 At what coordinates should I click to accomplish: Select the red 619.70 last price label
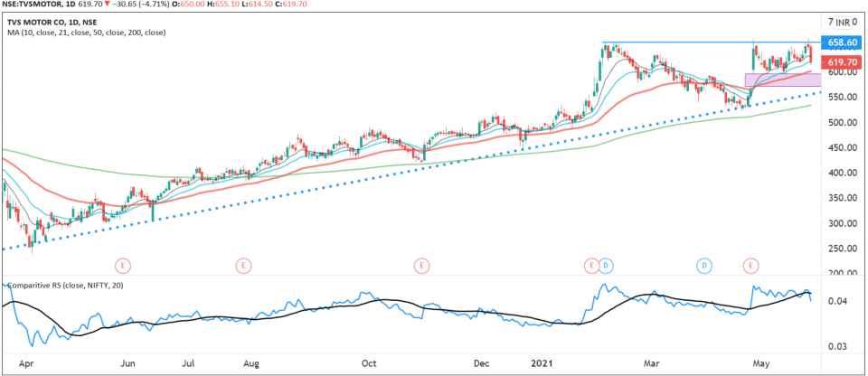pyautogui.click(x=843, y=62)
